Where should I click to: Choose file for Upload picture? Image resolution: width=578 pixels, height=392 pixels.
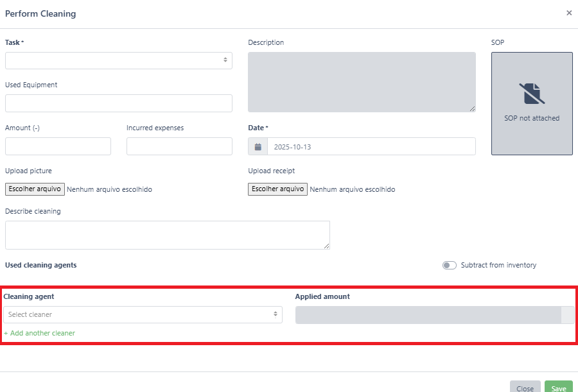tap(35, 189)
